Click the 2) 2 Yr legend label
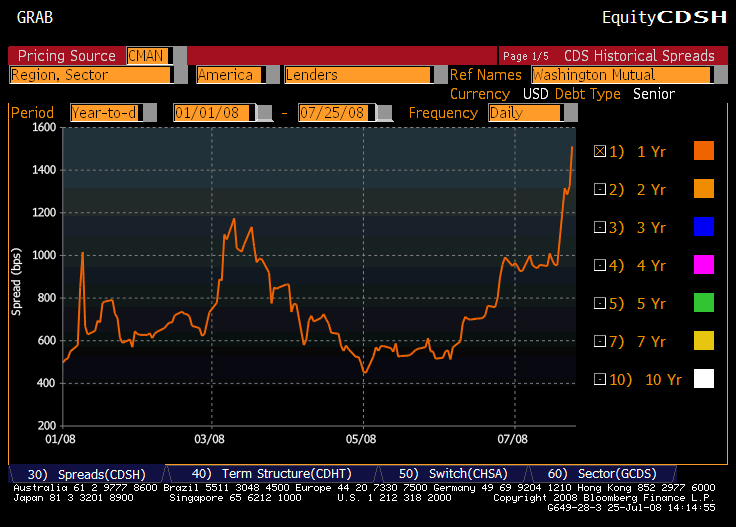This screenshot has width=736, height=527. pos(637,190)
